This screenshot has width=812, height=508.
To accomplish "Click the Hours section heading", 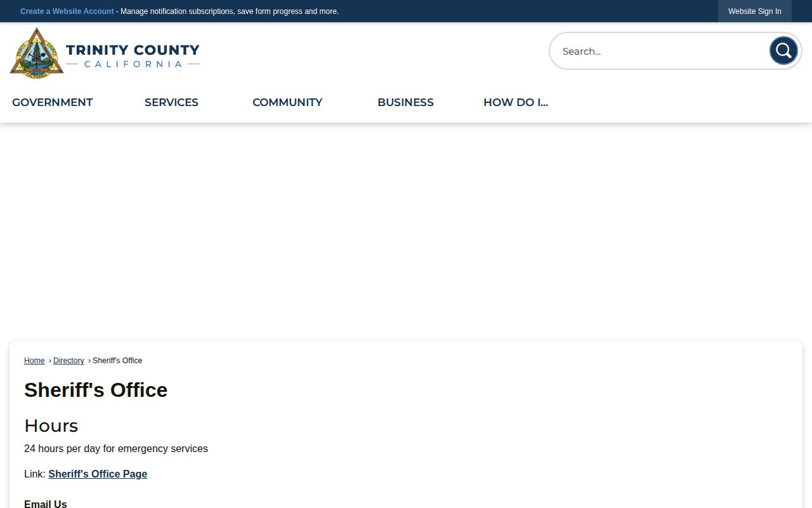I will click(51, 425).
